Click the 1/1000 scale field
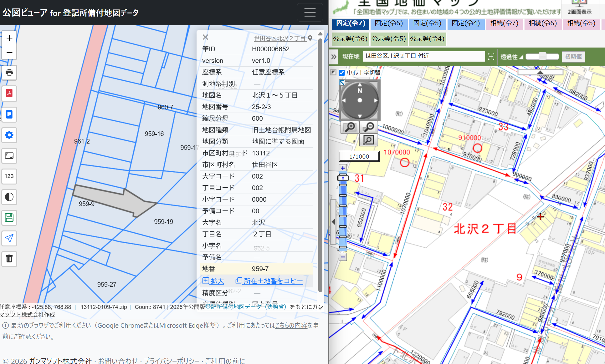Screen dimensions: 605x364 [x=359, y=156]
